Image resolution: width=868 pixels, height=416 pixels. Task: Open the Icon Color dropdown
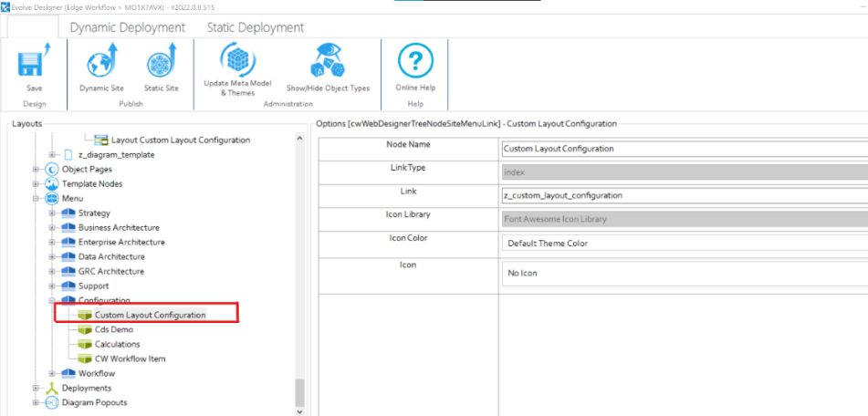coord(685,244)
